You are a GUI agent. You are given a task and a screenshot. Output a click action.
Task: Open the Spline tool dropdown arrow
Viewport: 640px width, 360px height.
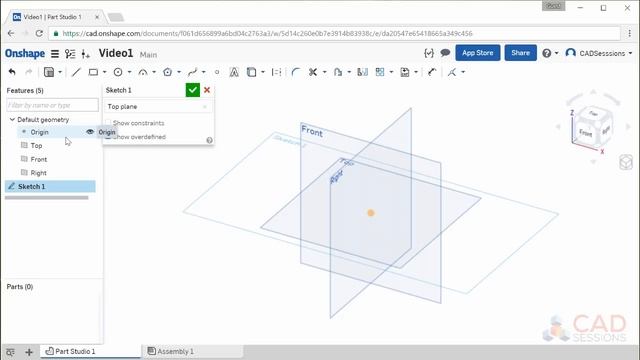tap(203, 72)
